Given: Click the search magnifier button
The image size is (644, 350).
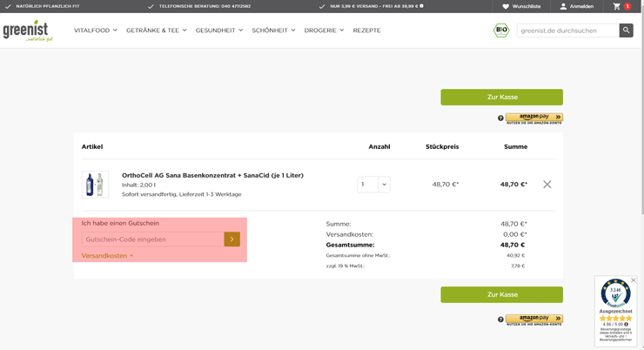Looking at the screenshot, I should 626,30.
